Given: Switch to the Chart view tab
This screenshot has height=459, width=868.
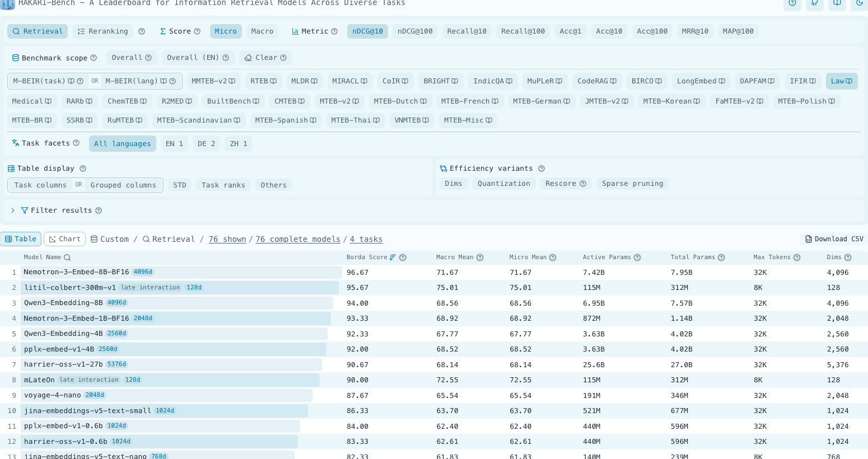Looking at the screenshot, I should (65, 239).
